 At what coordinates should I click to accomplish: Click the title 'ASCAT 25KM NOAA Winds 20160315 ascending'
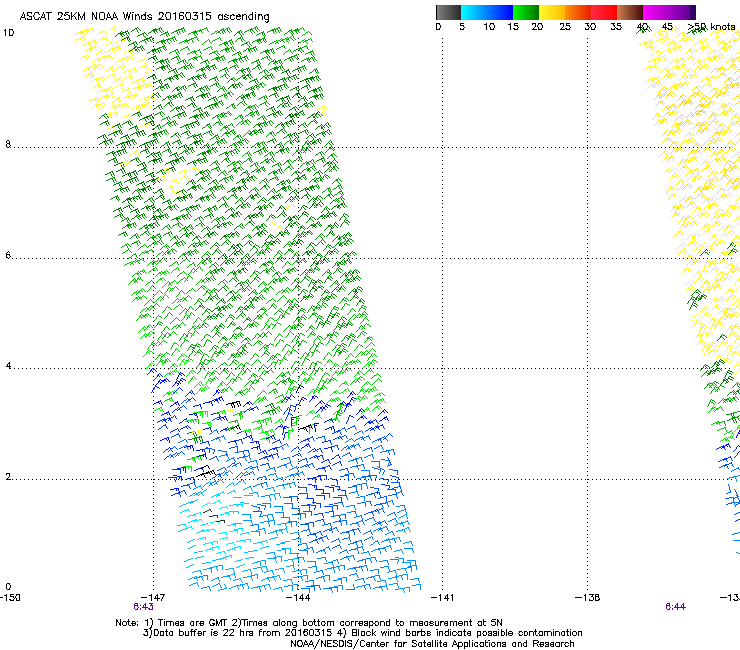(x=144, y=17)
